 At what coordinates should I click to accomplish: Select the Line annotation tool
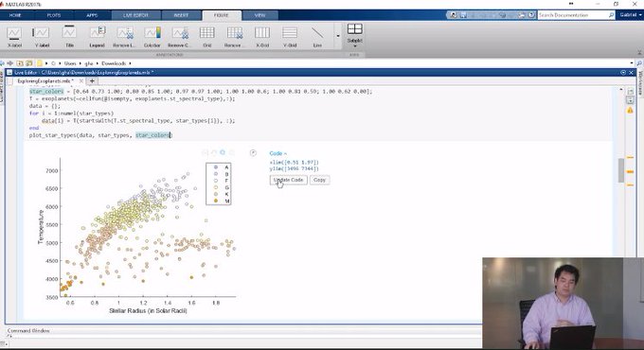[x=317, y=37]
